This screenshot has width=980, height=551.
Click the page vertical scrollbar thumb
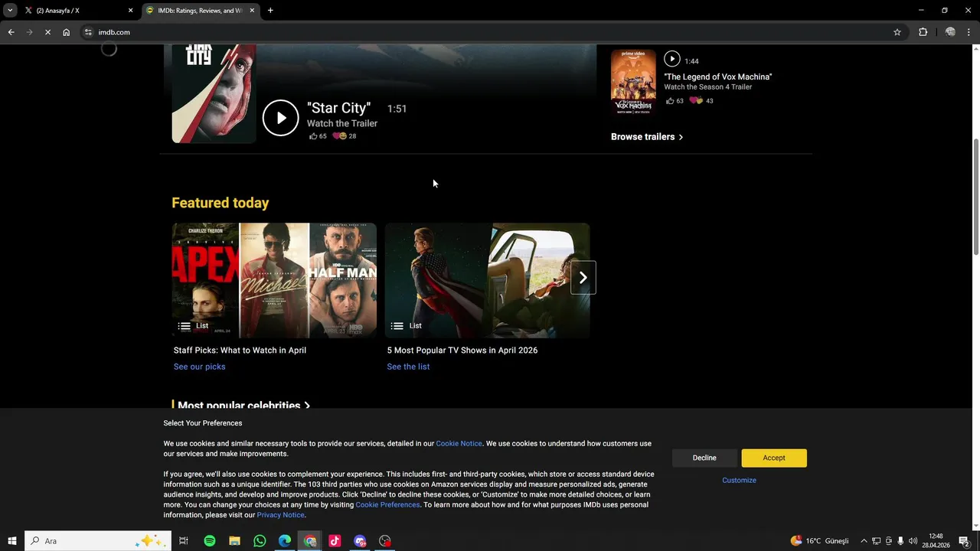coord(975,197)
